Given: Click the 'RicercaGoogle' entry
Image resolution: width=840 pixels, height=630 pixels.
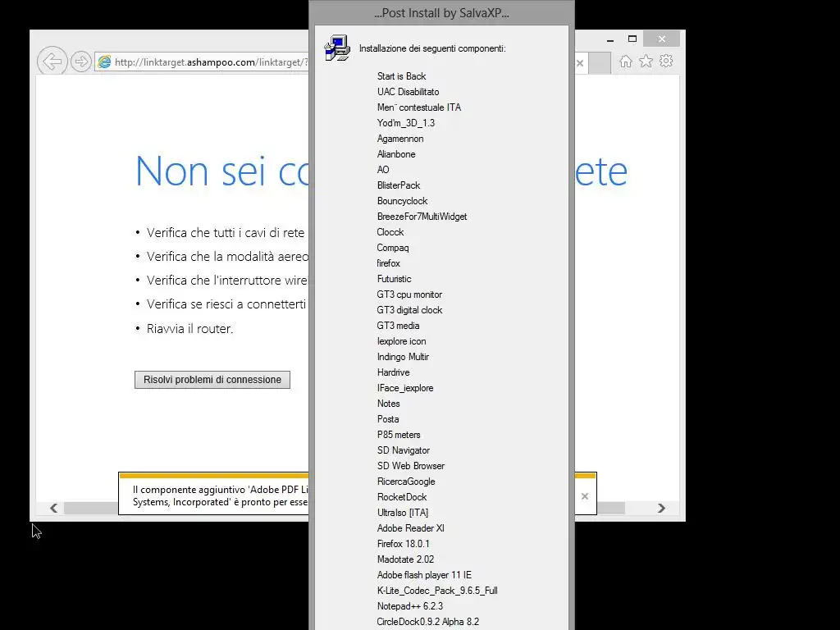Looking at the screenshot, I should (406, 481).
